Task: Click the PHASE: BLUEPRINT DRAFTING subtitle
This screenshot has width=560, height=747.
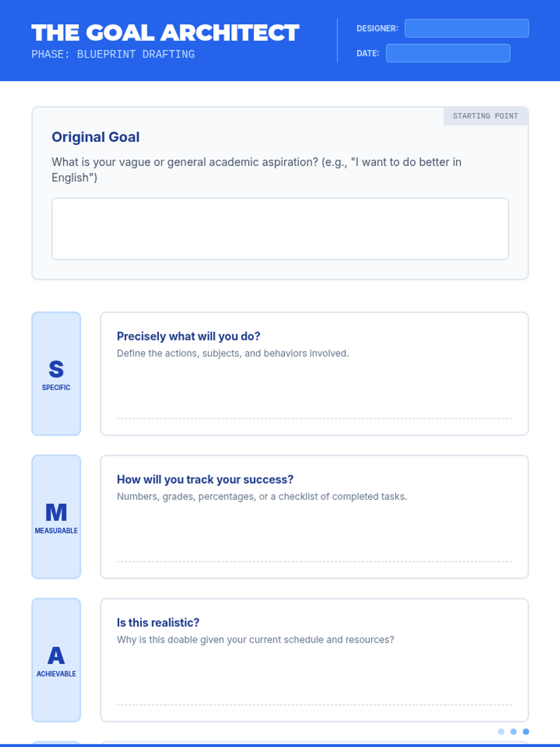Action: pos(113,54)
